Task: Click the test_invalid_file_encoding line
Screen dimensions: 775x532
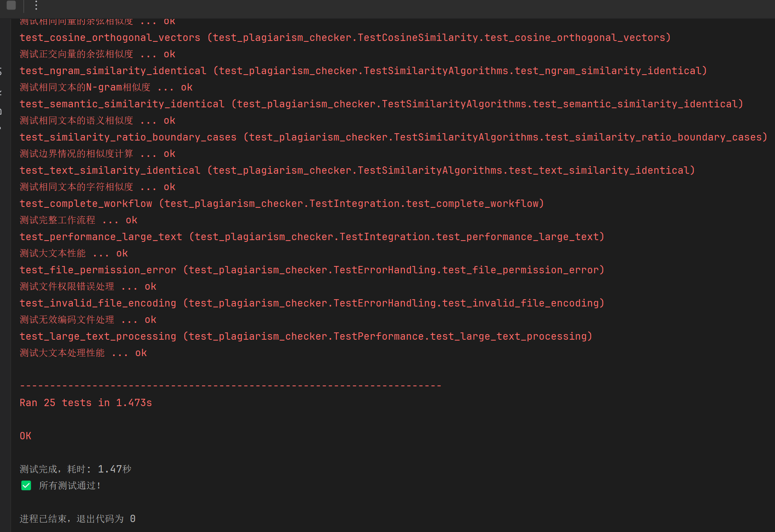Action: (312, 303)
